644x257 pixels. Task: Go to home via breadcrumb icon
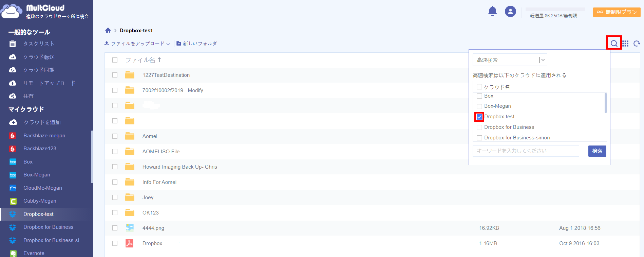coord(108,30)
